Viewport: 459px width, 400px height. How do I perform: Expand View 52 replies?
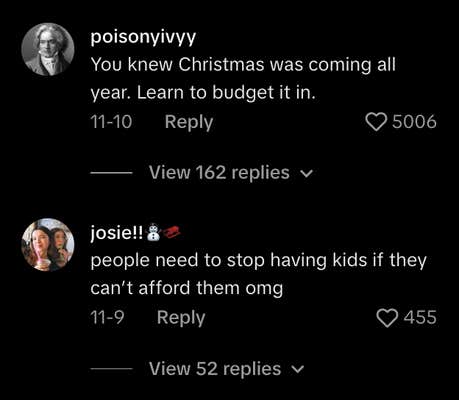pyautogui.click(x=215, y=369)
